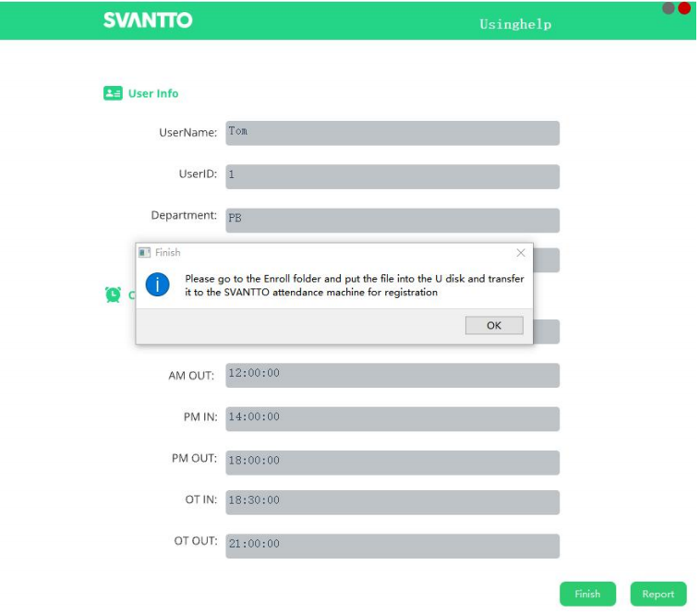
Task: Click the green Finish button
Action: click(x=587, y=594)
